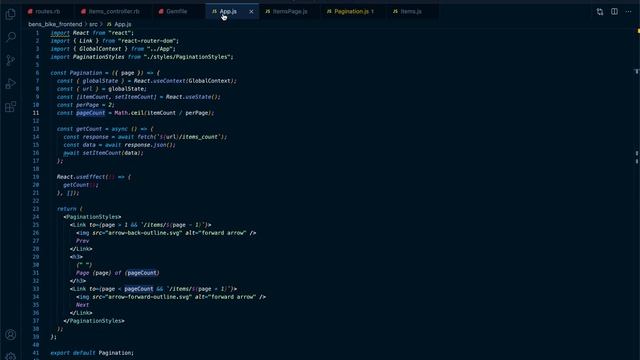
Task: Open the Run and Debug view
Action: 11,84
